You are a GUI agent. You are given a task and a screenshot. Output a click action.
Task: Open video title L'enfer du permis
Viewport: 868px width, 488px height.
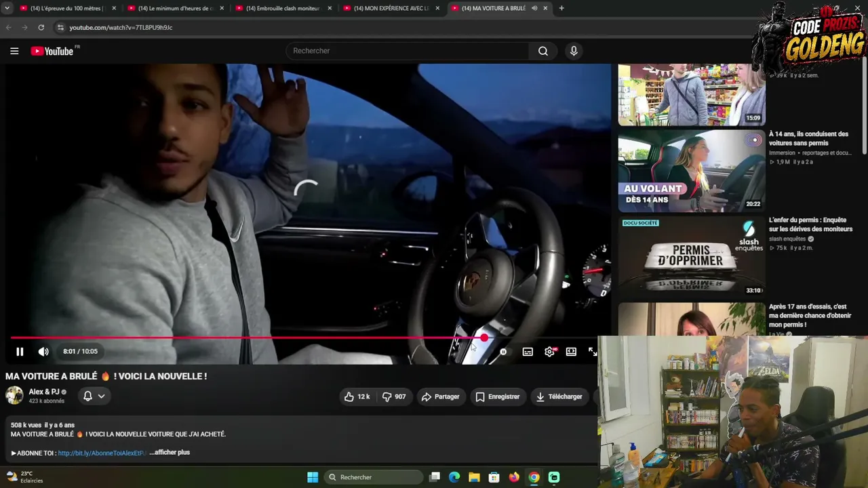(810, 224)
